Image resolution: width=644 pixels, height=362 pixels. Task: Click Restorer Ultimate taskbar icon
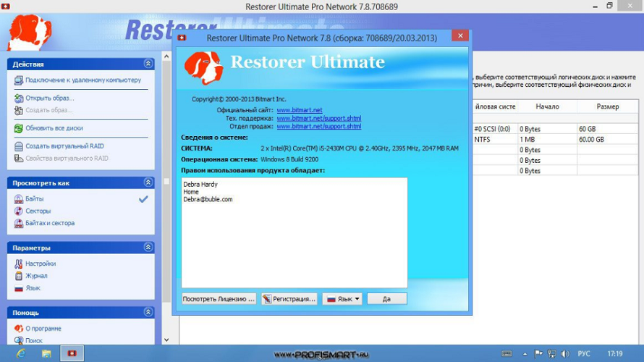tap(72, 353)
